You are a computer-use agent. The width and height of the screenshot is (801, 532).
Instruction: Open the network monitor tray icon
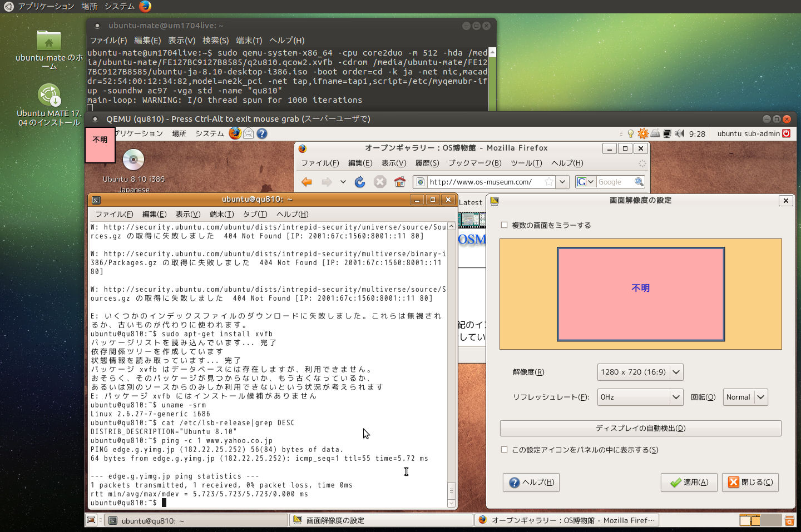point(667,133)
